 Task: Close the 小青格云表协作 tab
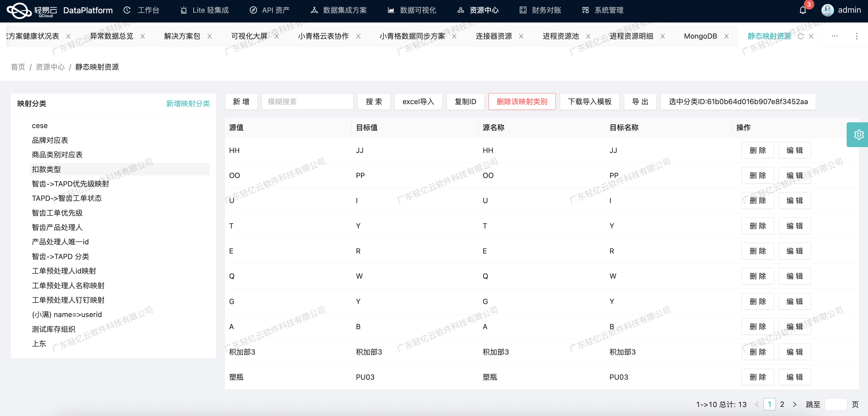[358, 36]
